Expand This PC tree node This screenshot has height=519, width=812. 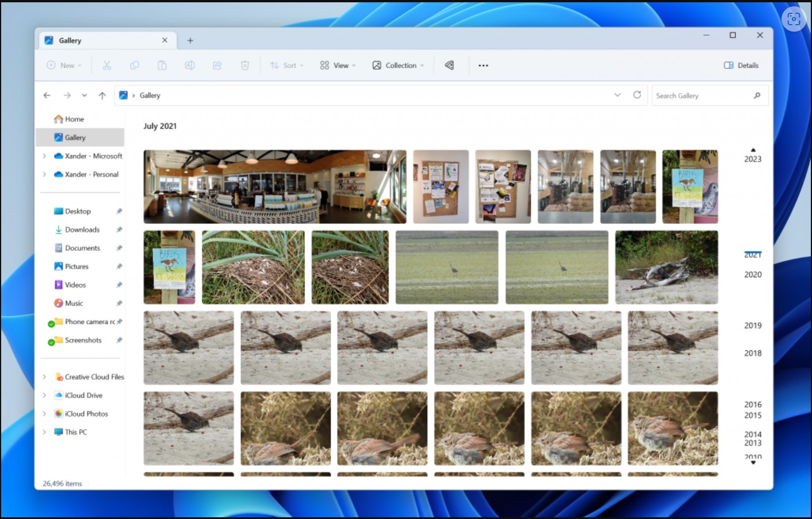click(x=44, y=432)
